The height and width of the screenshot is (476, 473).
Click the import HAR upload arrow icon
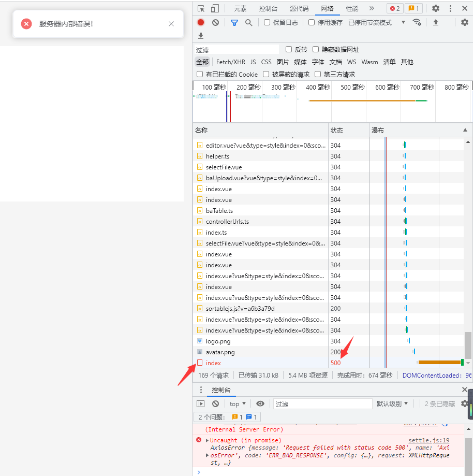pyautogui.click(x=436, y=22)
